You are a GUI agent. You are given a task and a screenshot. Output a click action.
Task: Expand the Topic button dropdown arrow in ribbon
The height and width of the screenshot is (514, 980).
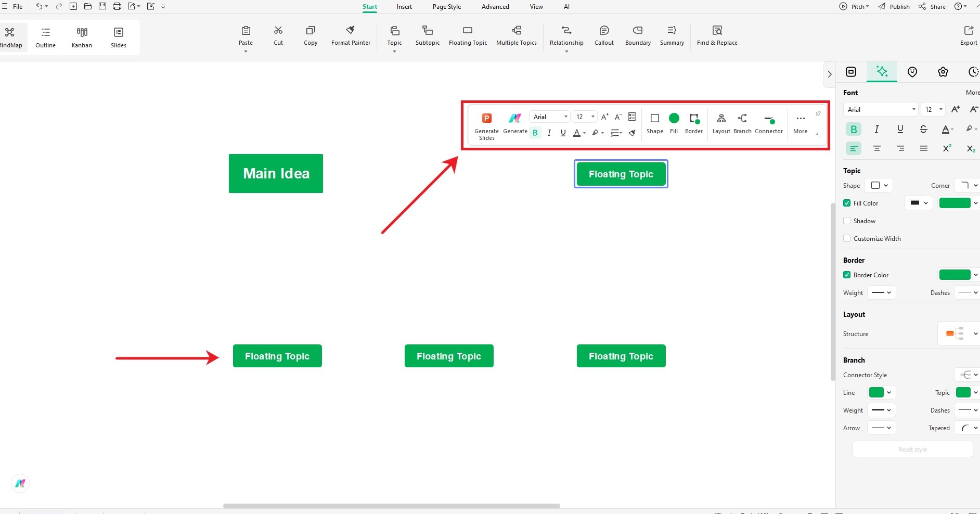394,52
